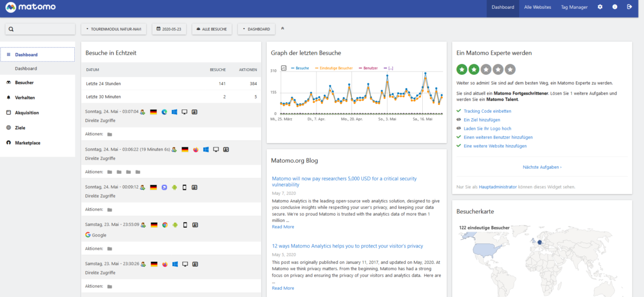Select the Dashboard sub-item in the sidebar

(x=26, y=69)
